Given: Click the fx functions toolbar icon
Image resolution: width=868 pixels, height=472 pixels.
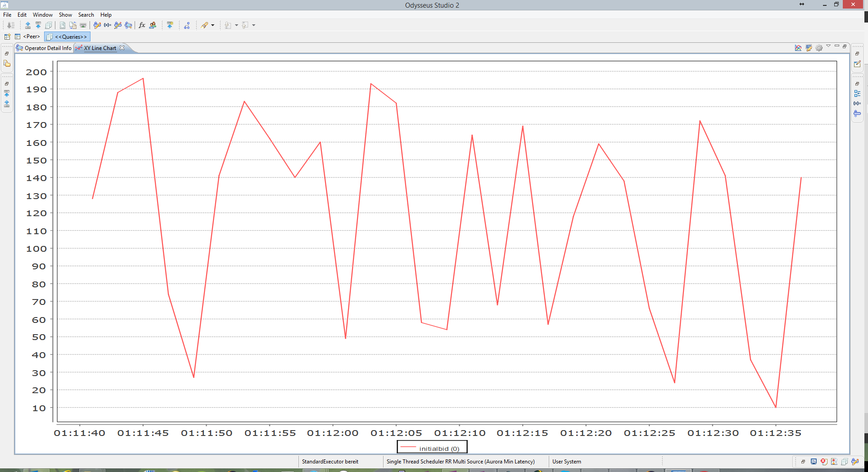Looking at the screenshot, I should tap(142, 25).
